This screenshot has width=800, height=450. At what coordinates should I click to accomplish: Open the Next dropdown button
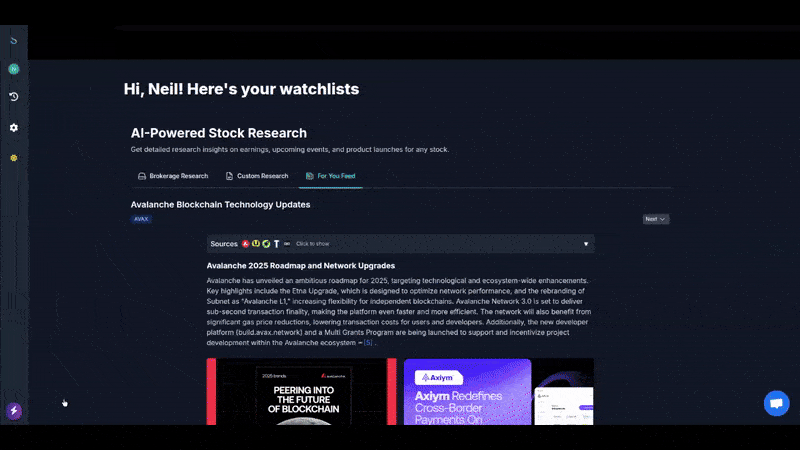pos(656,219)
